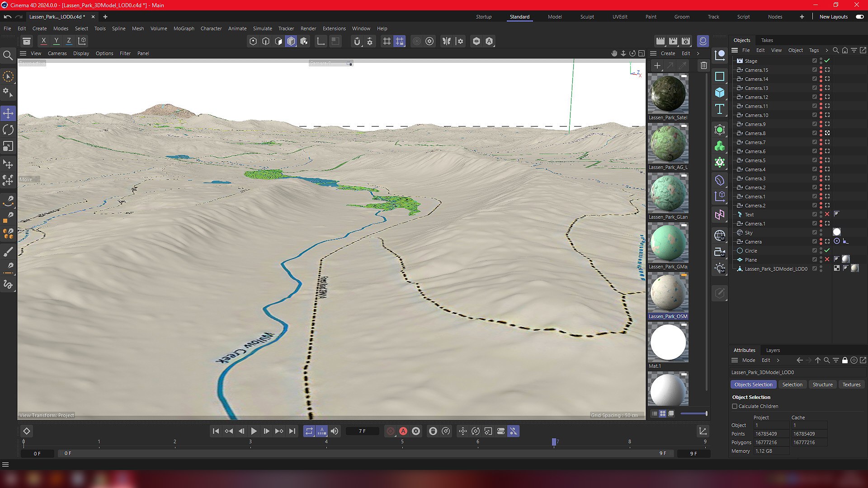This screenshot has width=868, height=488.
Task: Toggle New Layouts switch
Action: point(860,17)
